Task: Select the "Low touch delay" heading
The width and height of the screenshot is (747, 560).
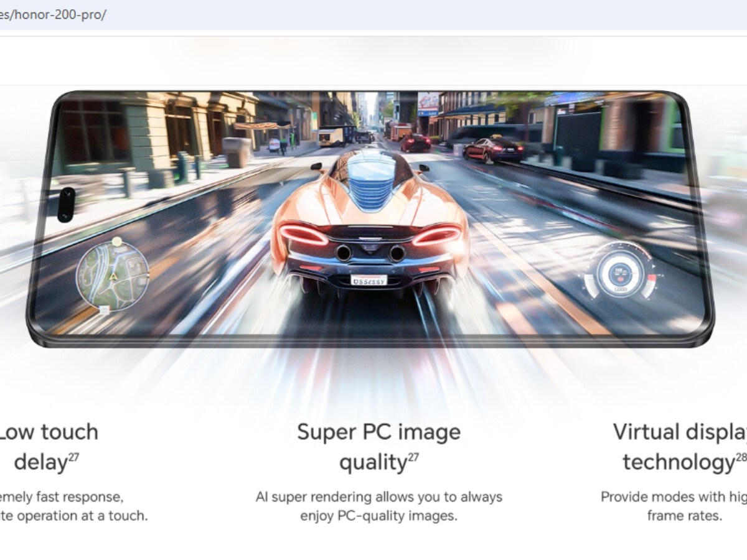Action: (x=49, y=447)
